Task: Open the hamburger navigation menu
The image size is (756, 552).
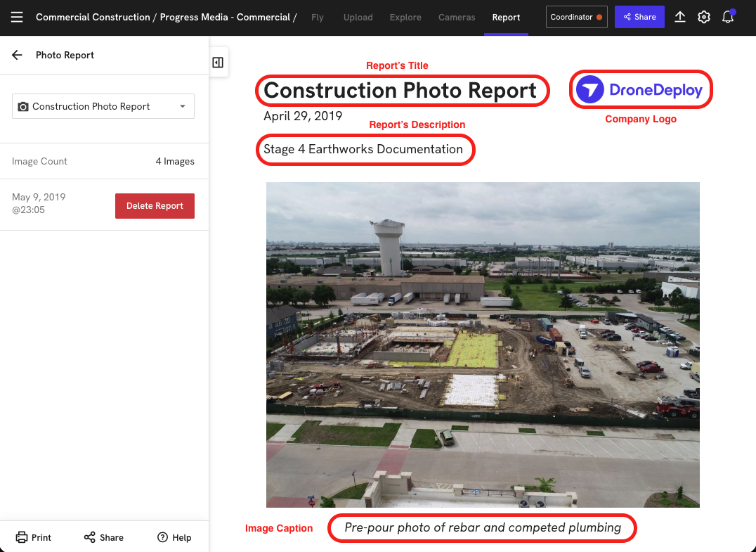Action: tap(17, 17)
